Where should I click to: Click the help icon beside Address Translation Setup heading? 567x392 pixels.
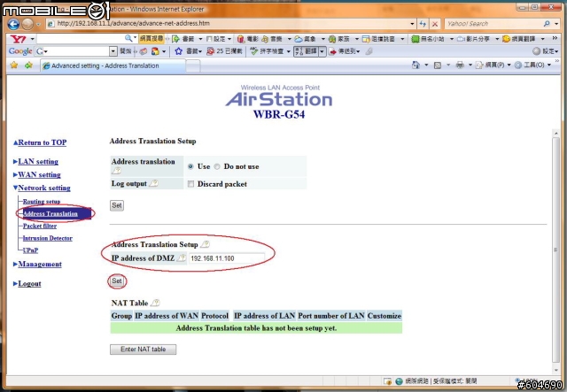(x=205, y=244)
